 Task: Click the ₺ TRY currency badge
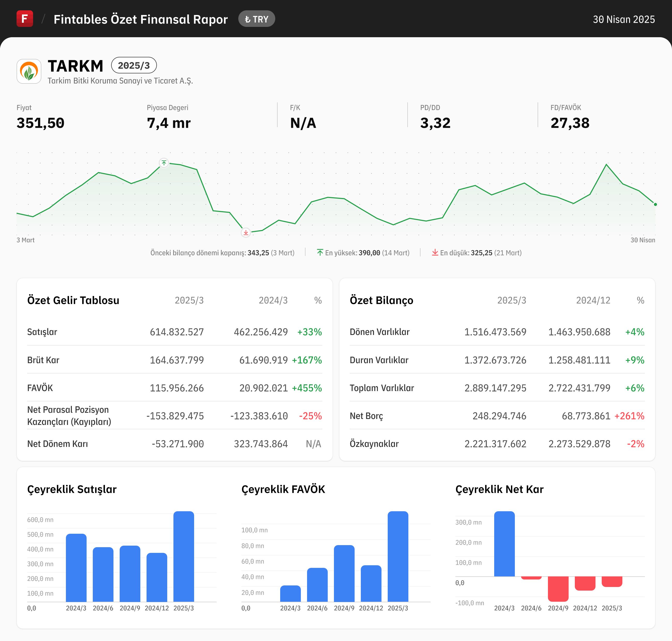pyautogui.click(x=257, y=19)
